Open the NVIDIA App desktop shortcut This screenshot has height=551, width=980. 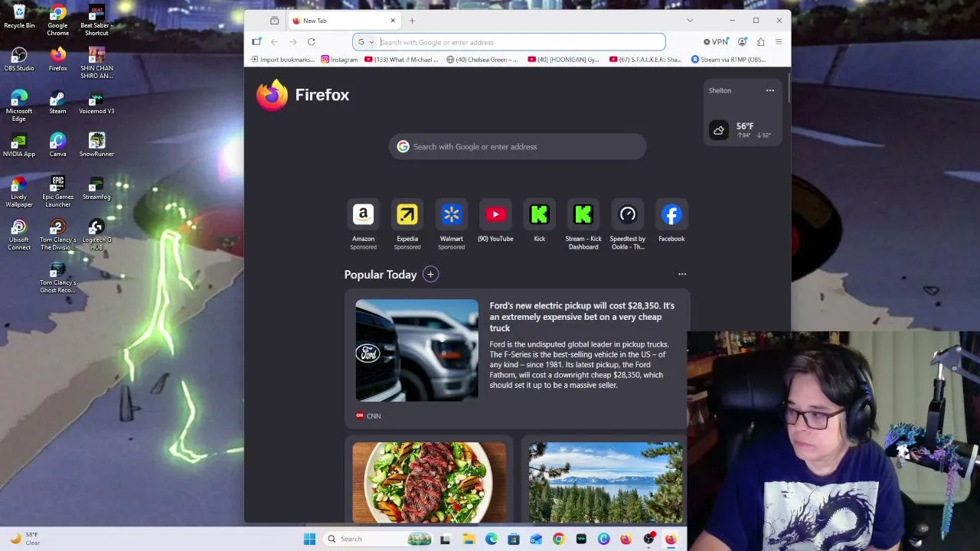tap(19, 145)
